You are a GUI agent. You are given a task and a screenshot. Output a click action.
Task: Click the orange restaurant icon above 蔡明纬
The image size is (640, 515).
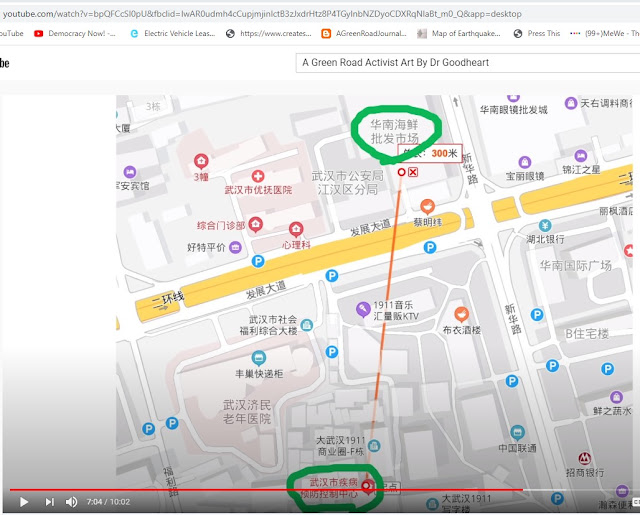click(427, 207)
